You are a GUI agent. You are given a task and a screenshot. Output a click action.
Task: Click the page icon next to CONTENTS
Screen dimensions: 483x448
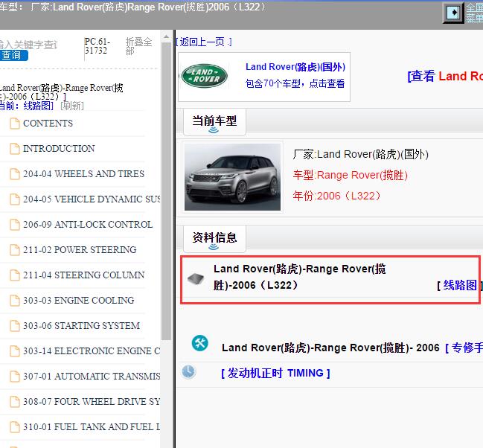[x=14, y=124]
